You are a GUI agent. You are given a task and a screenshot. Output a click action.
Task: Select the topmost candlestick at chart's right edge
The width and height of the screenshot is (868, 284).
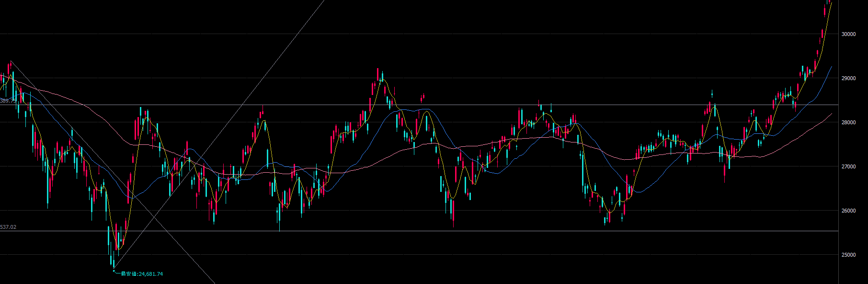point(828,2)
